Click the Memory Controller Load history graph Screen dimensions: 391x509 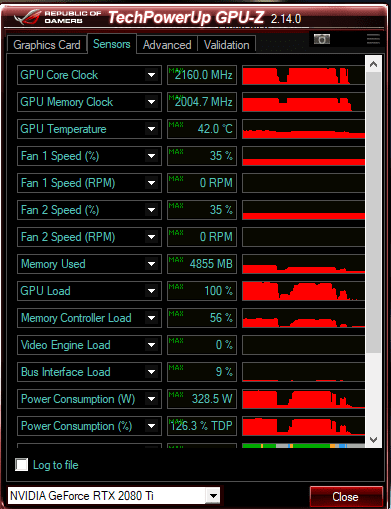303,318
